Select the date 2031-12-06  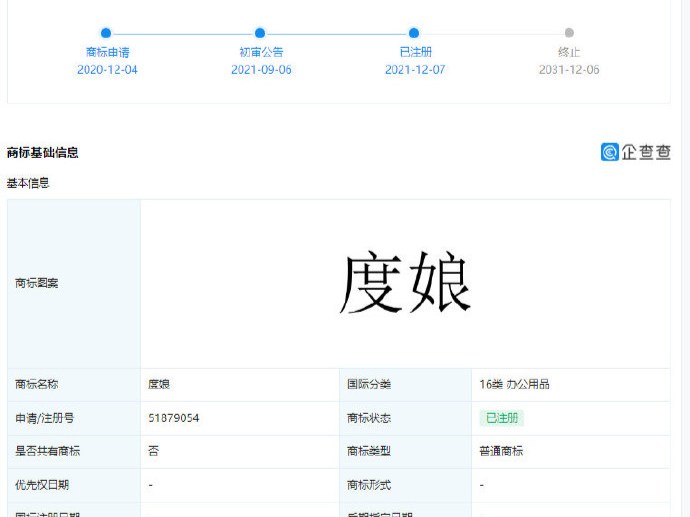pyautogui.click(x=569, y=70)
